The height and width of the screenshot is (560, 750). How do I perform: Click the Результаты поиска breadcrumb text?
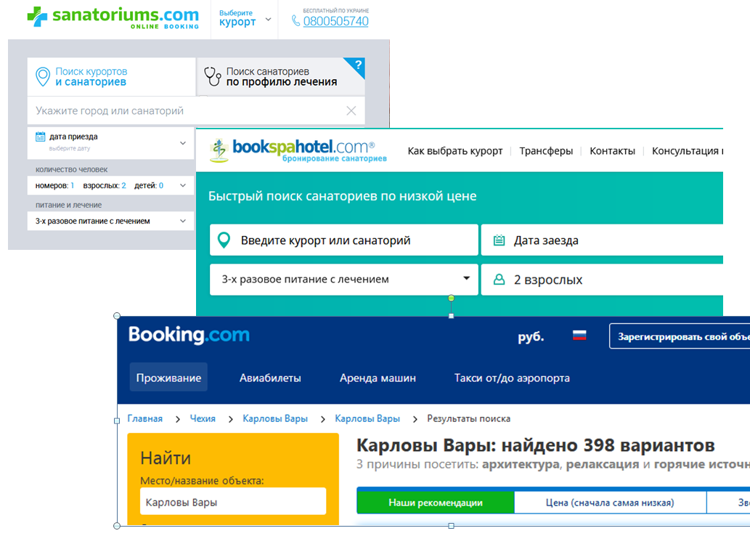point(469,419)
